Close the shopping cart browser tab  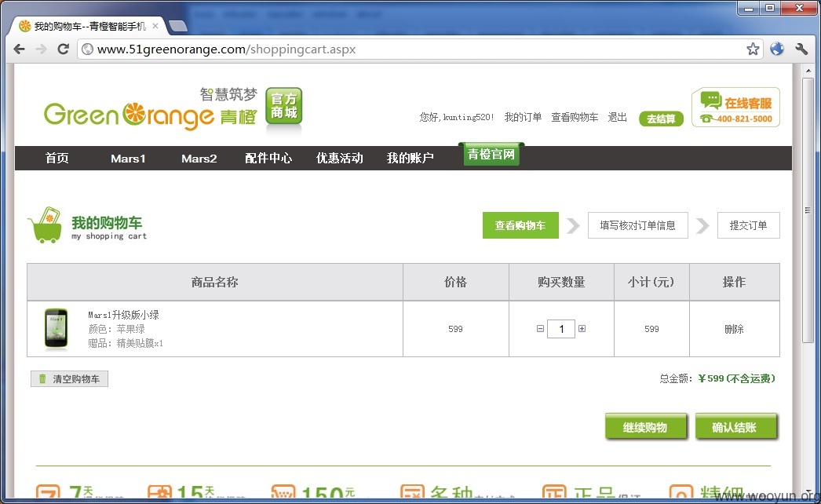click(155, 25)
